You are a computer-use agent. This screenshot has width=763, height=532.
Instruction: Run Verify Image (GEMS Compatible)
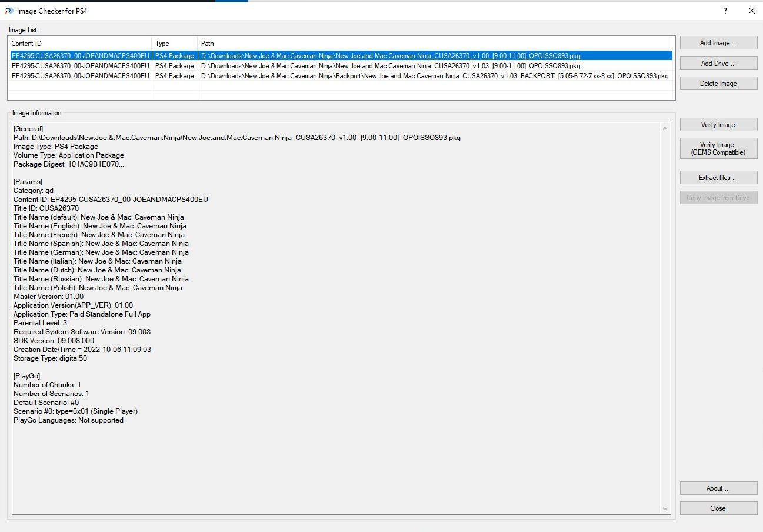click(718, 148)
